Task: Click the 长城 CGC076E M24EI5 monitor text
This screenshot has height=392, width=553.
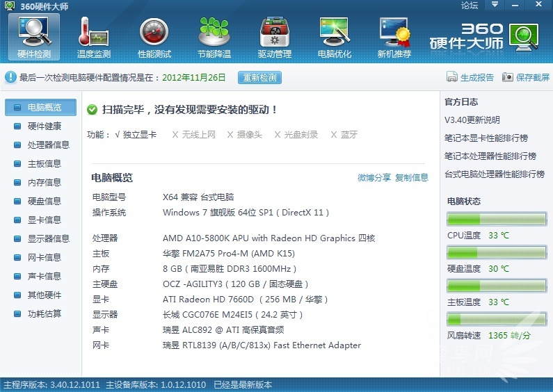Action: tap(232, 314)
